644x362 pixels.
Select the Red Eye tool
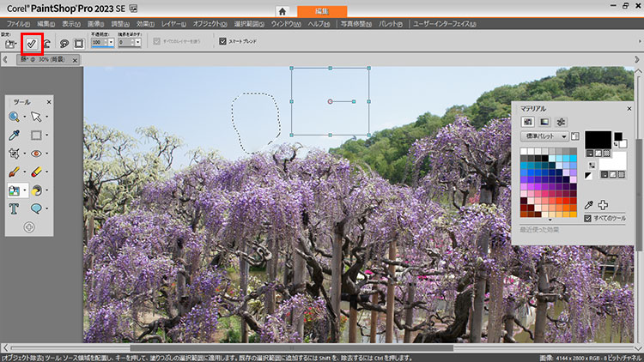[x=36, y=154]
